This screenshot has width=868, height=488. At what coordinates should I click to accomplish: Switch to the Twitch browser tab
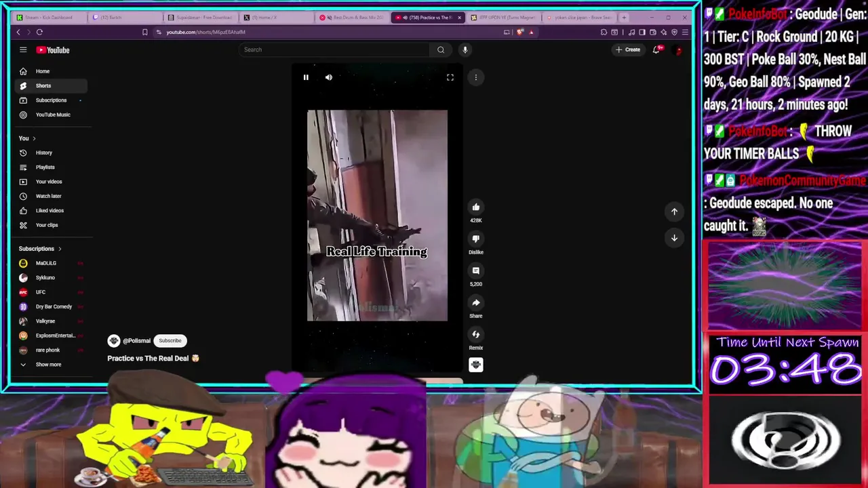[125, 17]
